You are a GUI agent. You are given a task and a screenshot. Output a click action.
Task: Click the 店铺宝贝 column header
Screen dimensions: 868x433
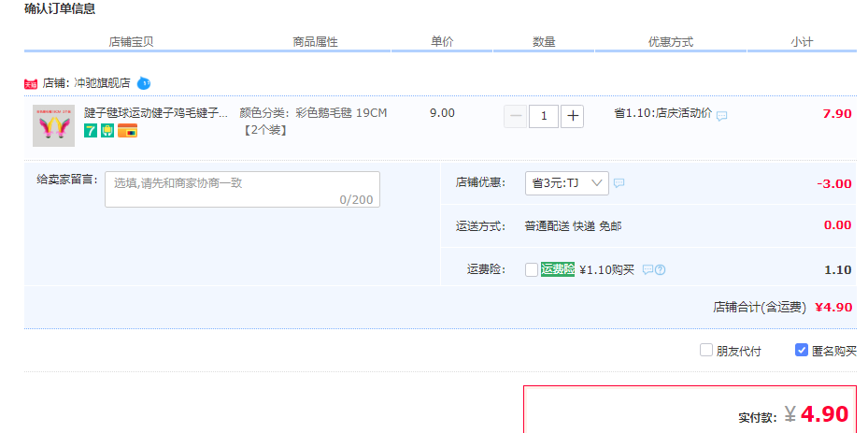[x=131, y=41]
